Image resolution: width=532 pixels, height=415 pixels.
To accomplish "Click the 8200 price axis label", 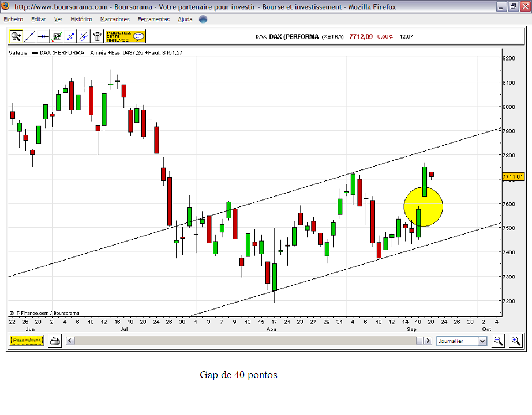I will click(x=508, y=58).
